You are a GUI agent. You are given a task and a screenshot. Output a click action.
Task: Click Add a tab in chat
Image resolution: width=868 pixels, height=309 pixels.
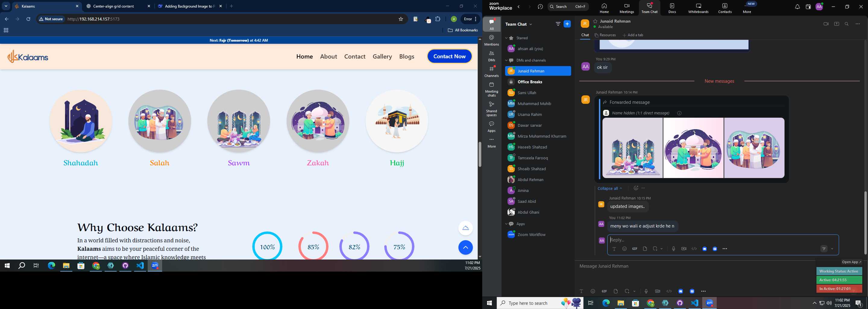pos(633,35)
